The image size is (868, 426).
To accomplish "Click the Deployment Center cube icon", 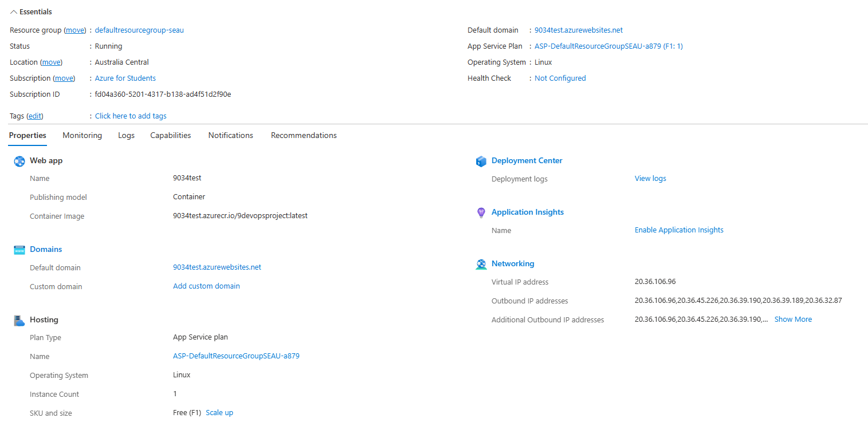I will click(481, 161).
